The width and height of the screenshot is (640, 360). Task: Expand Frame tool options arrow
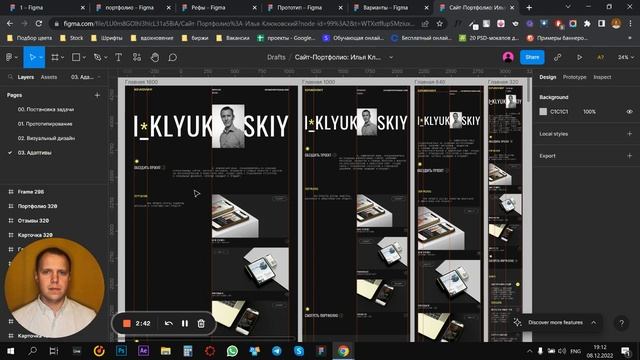63,58
